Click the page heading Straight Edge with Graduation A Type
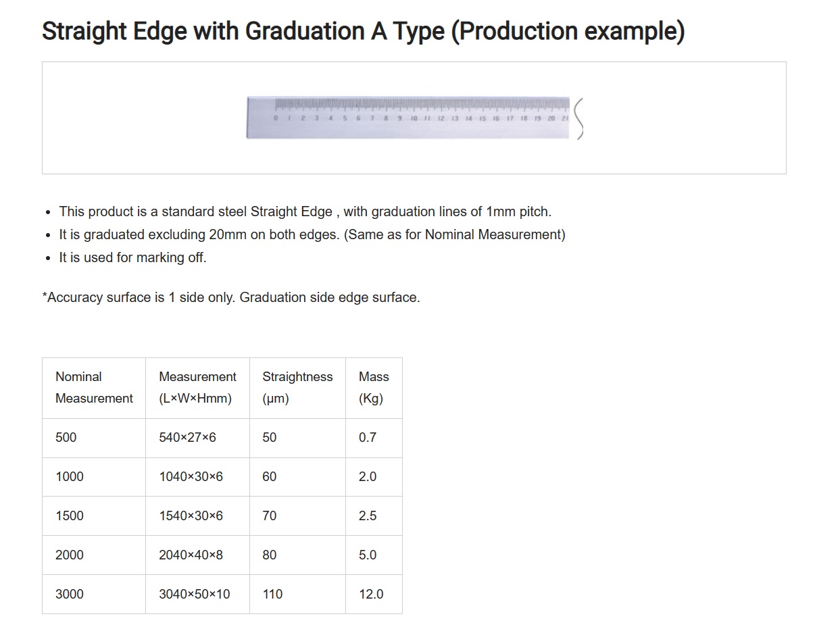 pyautogui.click(x=364, y=31)
